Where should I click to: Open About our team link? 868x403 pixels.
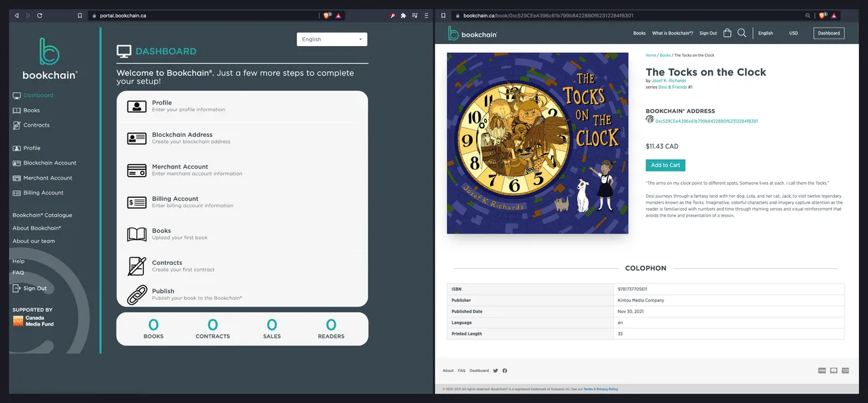[x=34, y=241]
